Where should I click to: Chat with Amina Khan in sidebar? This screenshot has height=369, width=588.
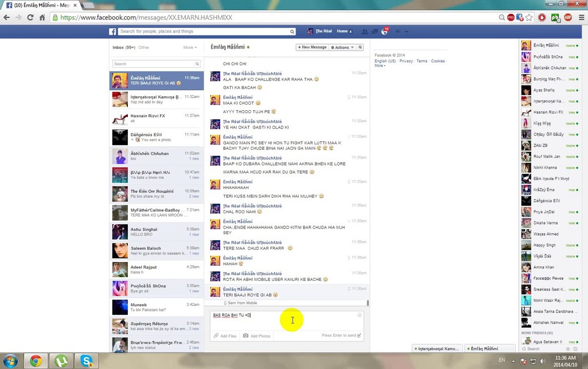point(550,268)
